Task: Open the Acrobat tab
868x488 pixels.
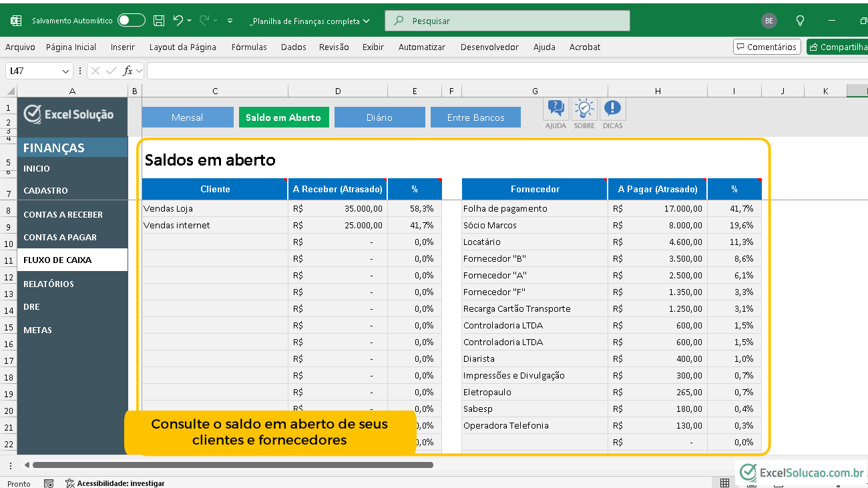Action: 585,47
